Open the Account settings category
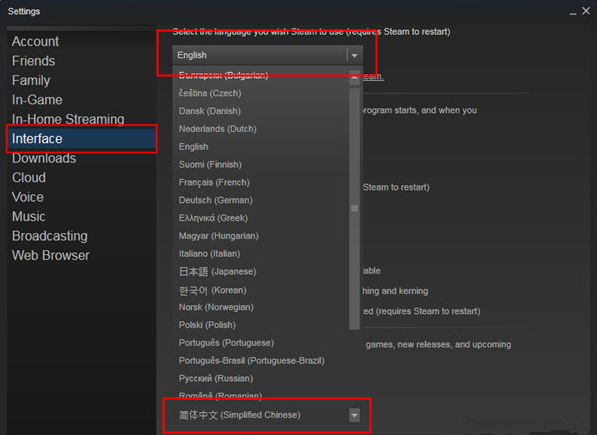Viewport: 597px width, 435px height. tap(35, 41)
